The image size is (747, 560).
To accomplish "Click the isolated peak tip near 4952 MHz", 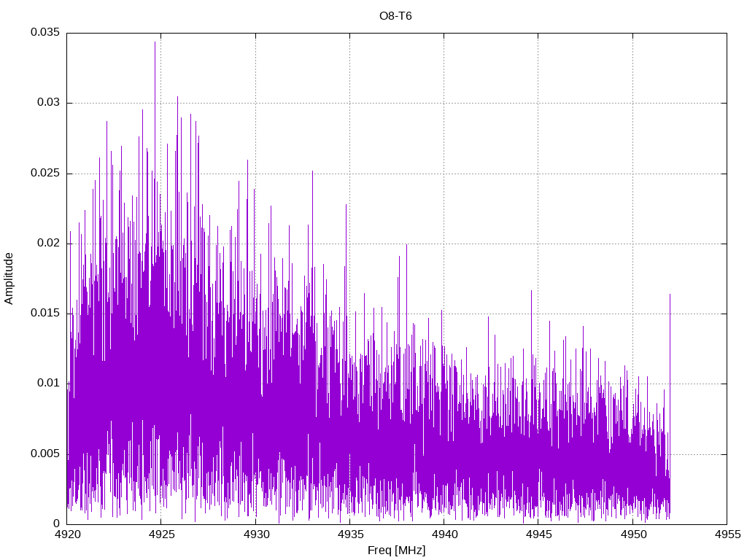I will coord(670,295).
